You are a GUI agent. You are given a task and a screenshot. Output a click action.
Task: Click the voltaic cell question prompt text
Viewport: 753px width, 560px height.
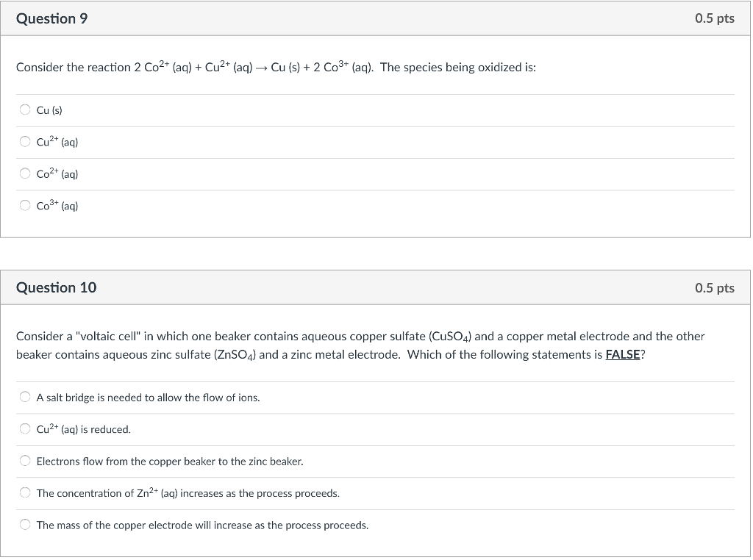point(360,345)
